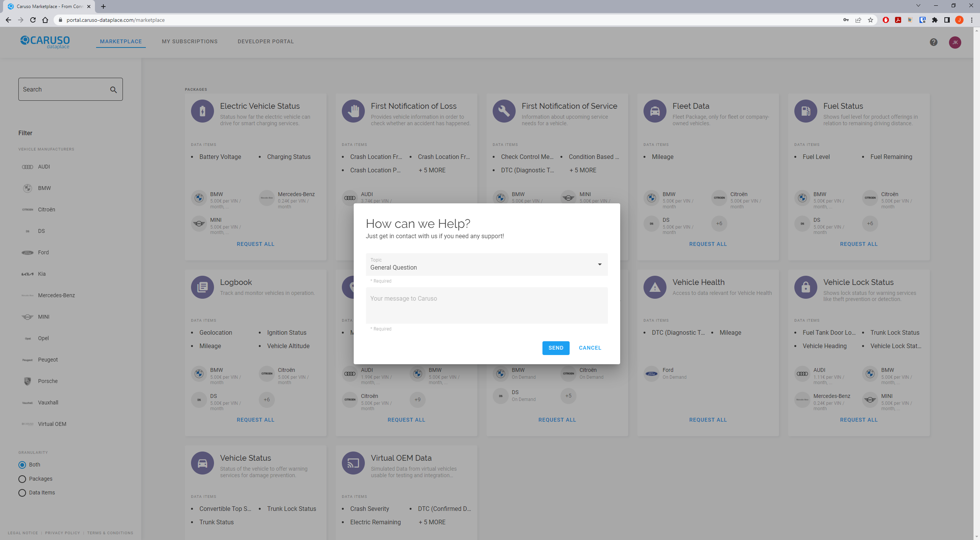Open the DEVELOPER PORTAL tab
The image size is (980, 540).
coord(266,41)
